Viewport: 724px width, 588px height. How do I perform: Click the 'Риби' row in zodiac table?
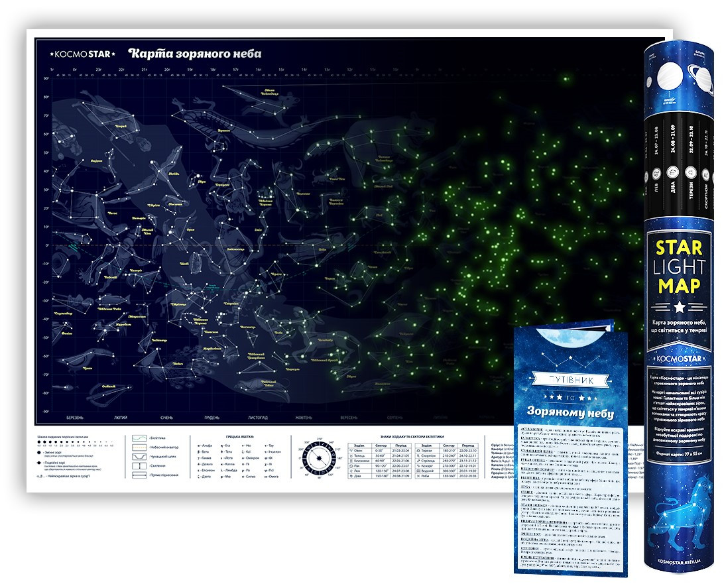447,476
